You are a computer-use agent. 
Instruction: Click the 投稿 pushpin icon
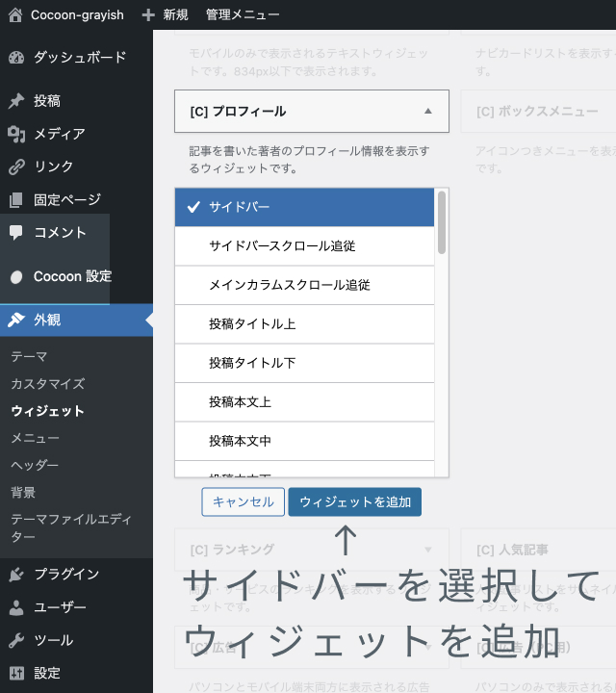(16, 101)
